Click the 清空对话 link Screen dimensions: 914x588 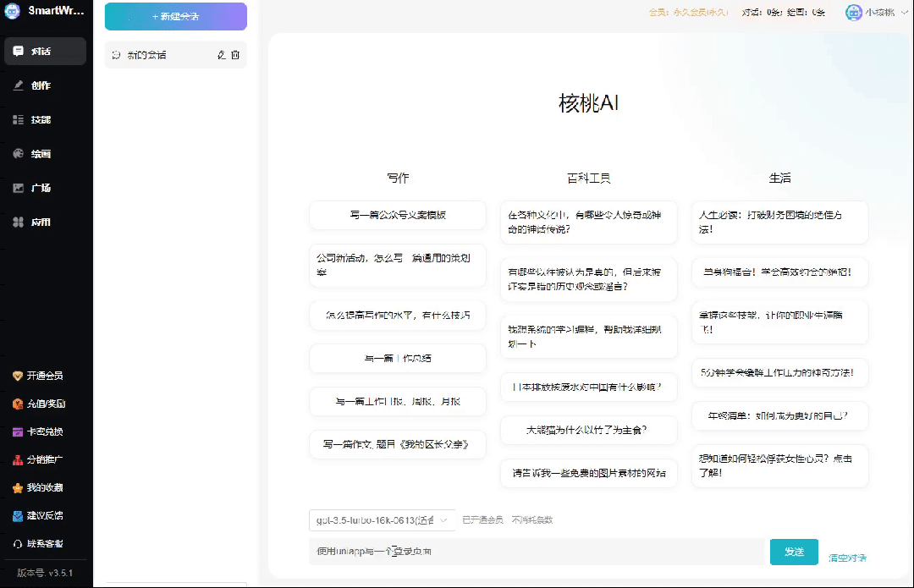(847, 558)
